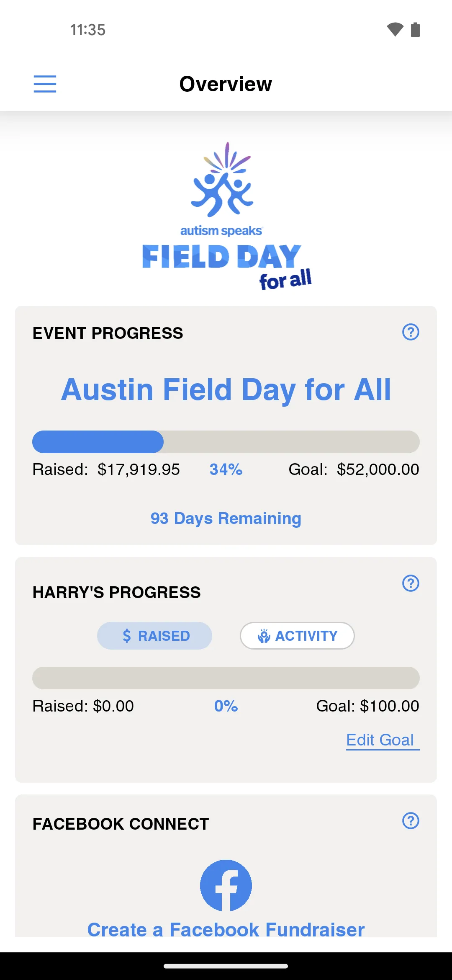
Task: Tap the Facebook logo icon
Action: [226, 885]
